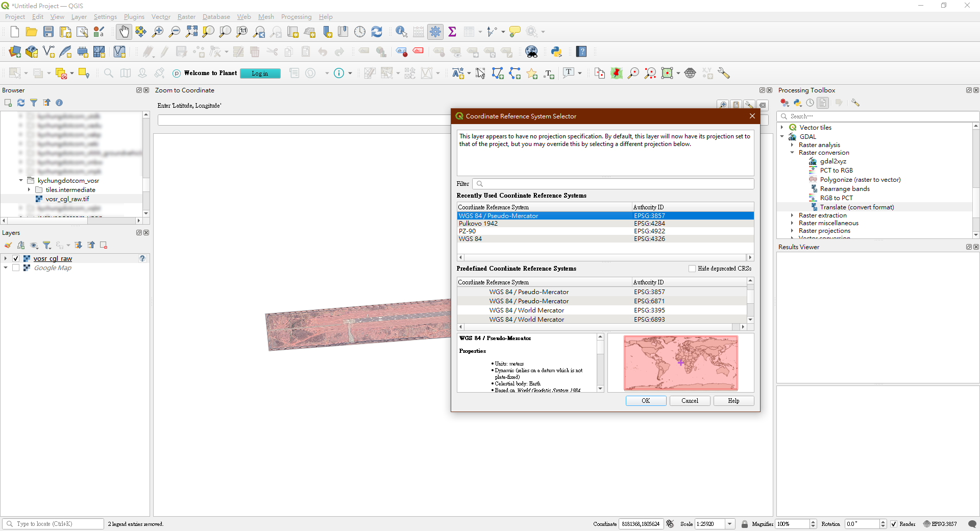Open the Python Console
Screen dimensions: 980x531
556,52
